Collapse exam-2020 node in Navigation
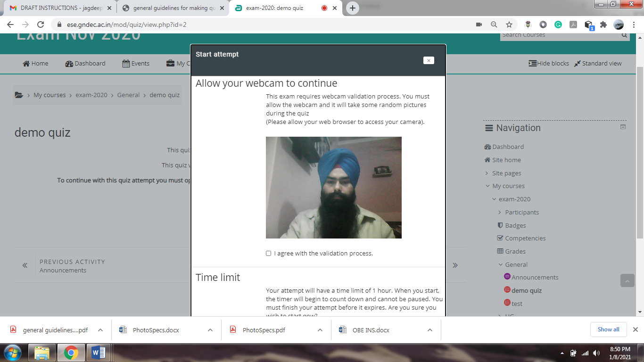This screenshot has width=644, height=362. (x=494, y=199)
